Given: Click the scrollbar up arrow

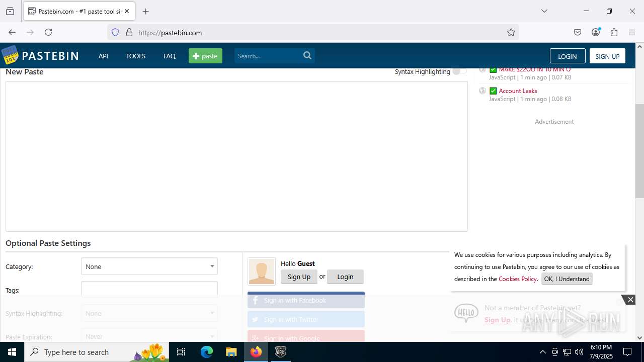Looking at the screenshot, I should click(x=639, y=47).
